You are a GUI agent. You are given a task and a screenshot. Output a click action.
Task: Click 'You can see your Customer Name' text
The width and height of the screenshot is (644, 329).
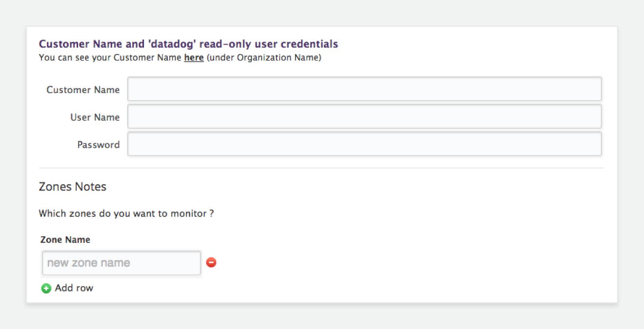(110, 58)
